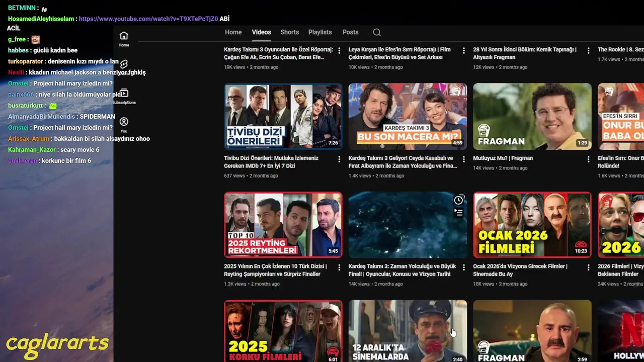Select the Videos channel tab

pyautogui.click(x=261, y=32)
